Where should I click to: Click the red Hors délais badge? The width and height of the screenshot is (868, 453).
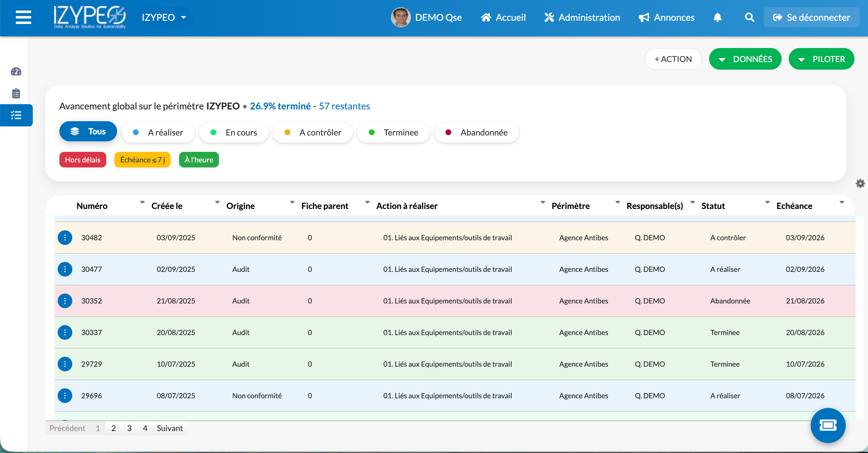pos(83,160)
